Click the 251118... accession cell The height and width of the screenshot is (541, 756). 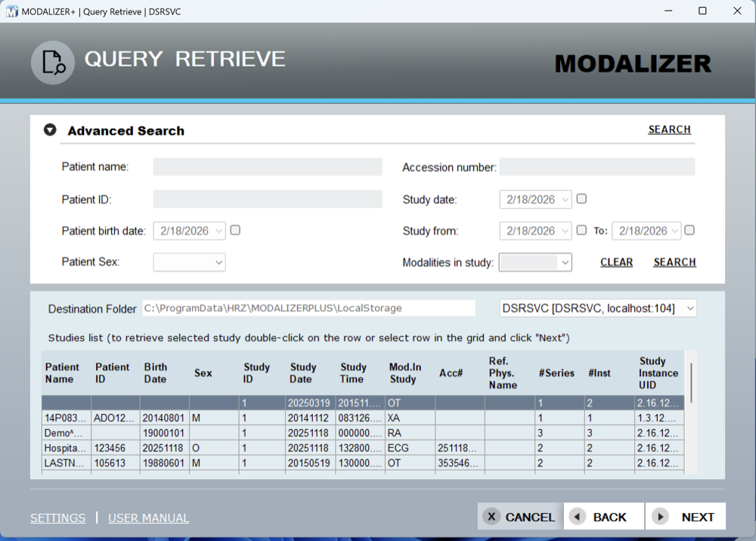(x=460, y=448)
